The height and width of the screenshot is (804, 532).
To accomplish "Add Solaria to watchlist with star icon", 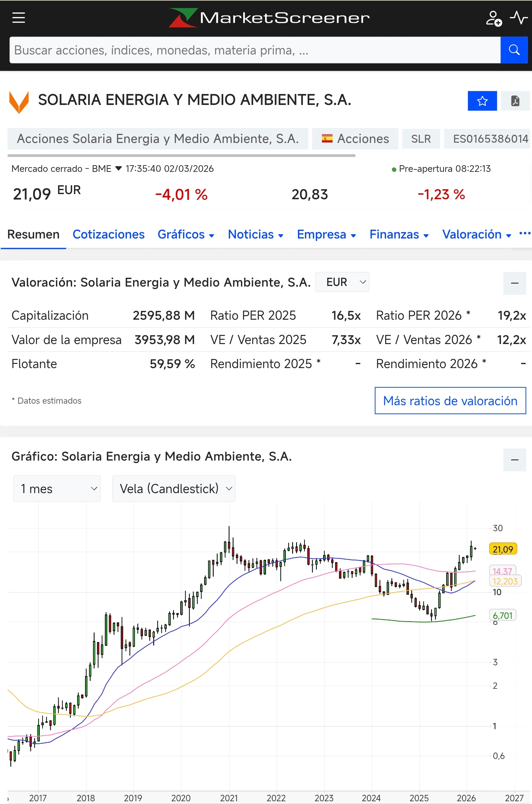I will [482, 101].
